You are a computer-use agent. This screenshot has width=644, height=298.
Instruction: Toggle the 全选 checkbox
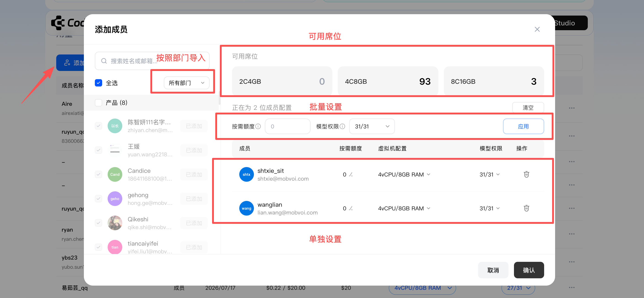98,83
